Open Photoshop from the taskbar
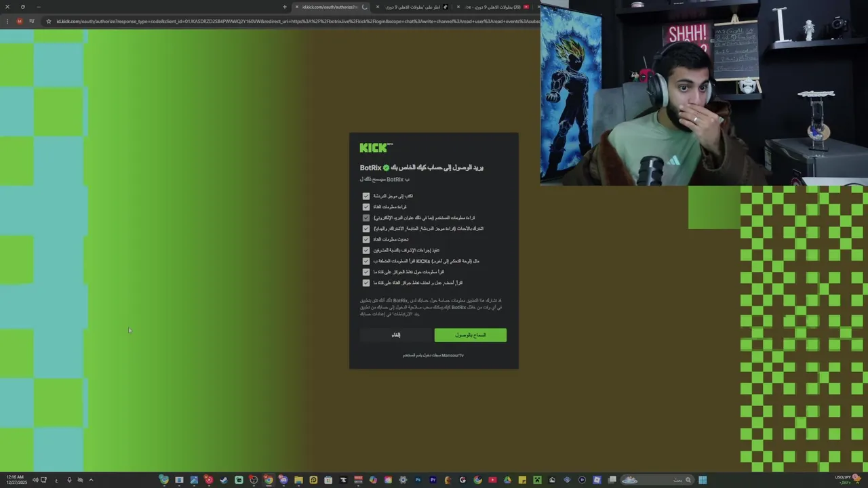Viewport: 868px width, 488px height. click(418, 480)
